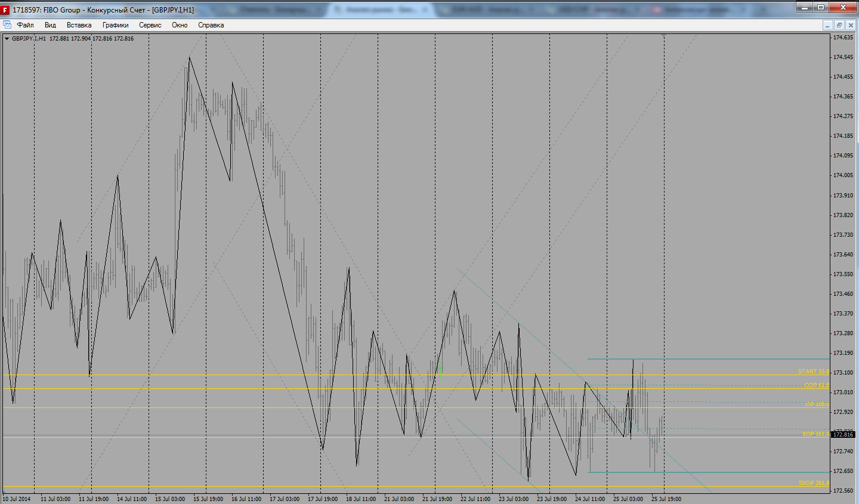The height and width of the screenshot is (504, 859).
Task: Open the GBPJPY.I,H1 chart dropdown triangle
Action: click(7, 39)
